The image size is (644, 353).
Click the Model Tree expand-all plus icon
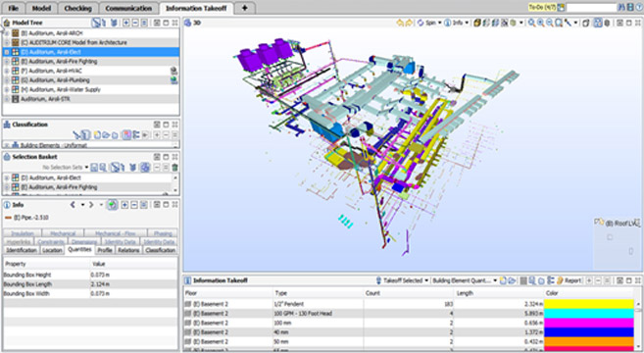tap(125, 23)
